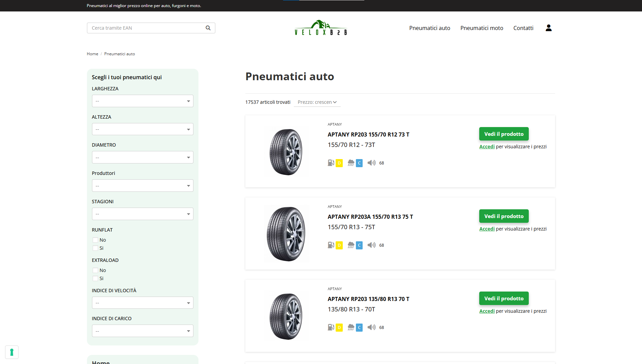642x364 pixels.
Task: Click wet grip rain icon for RP203A 155/70 R13
Action: click(x=351, y=245)
